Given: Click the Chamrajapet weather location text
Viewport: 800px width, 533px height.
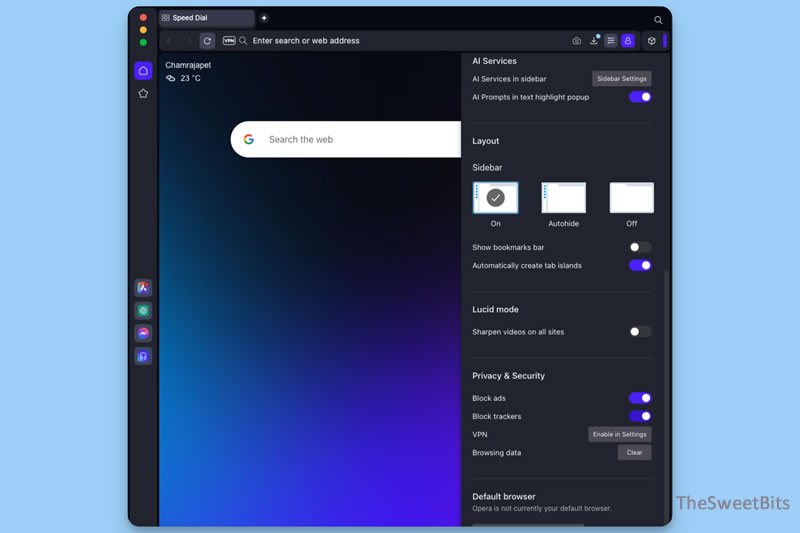Looking at the screenshot, I should [x=188, y=65].
